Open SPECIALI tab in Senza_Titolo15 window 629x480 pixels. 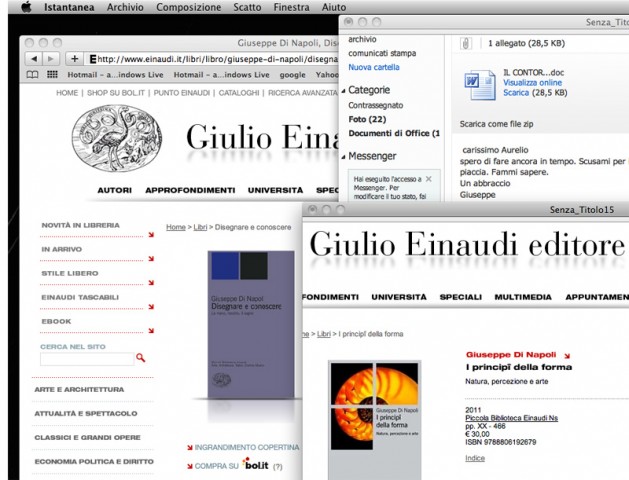(x=461, y=297)
